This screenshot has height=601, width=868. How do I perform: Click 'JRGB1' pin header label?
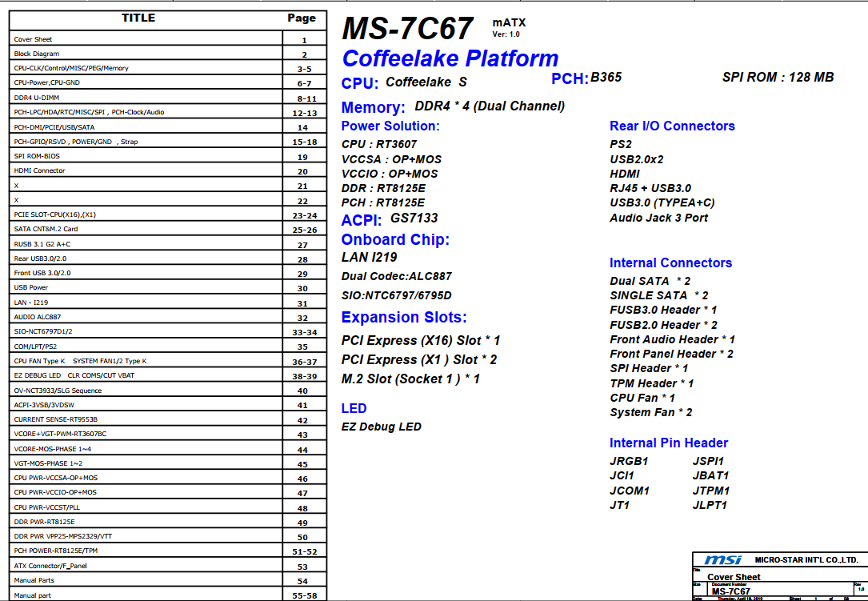[x=629, y=461]
